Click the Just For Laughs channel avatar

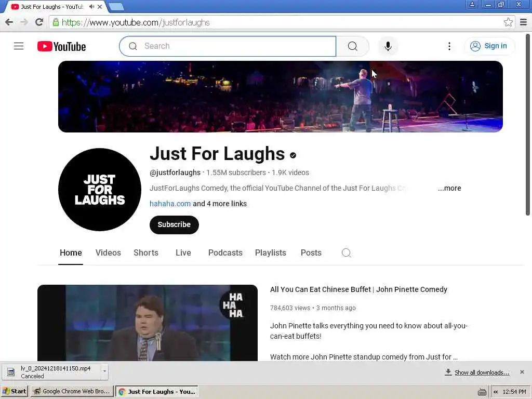[x=99, y=189]
